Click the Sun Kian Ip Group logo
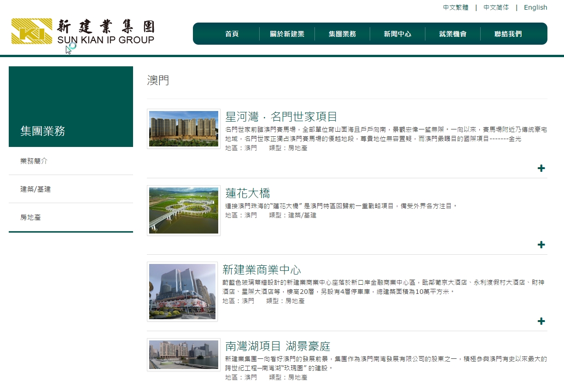 pos(83,31)
